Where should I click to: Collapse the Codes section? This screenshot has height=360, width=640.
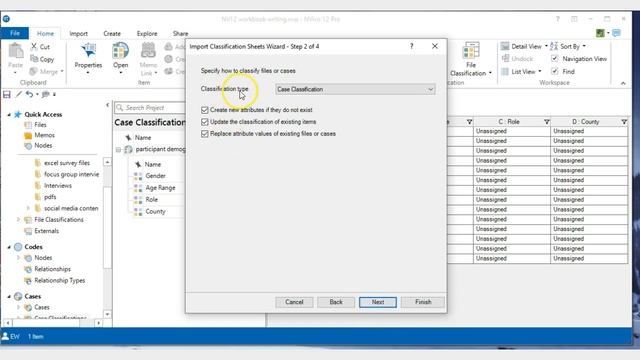click(9, 247)
